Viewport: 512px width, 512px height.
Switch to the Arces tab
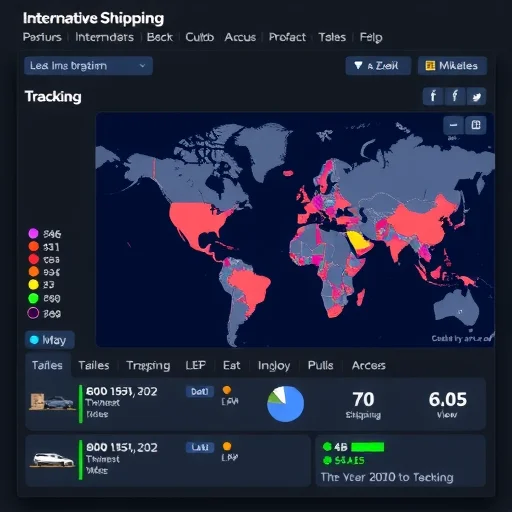coord(369,365)
